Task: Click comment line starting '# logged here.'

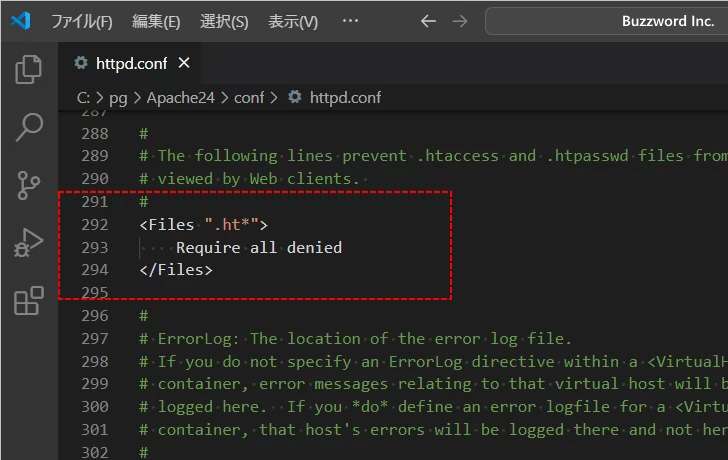Action: (433, 407)
